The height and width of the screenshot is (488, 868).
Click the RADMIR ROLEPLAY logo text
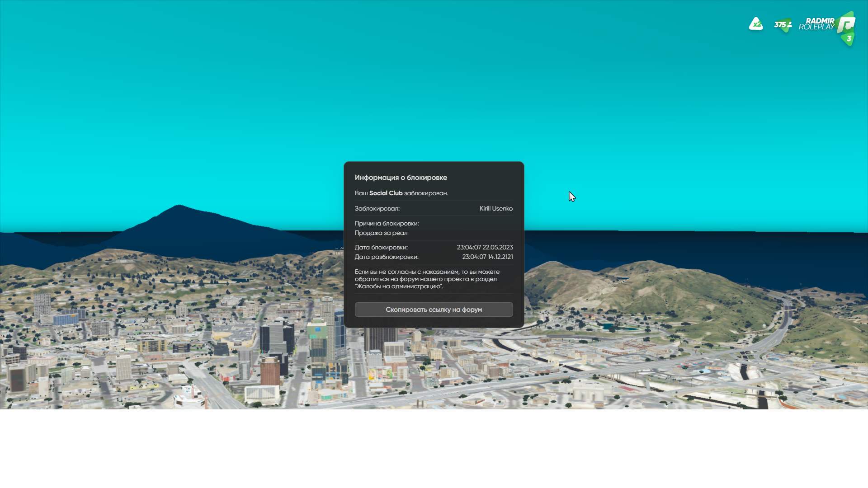click(816, 24)
